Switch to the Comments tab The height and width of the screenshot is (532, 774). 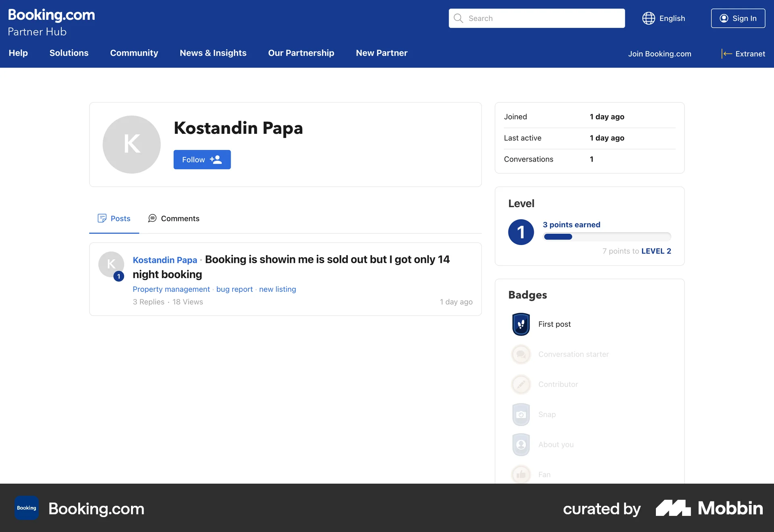tap(174, 218)
